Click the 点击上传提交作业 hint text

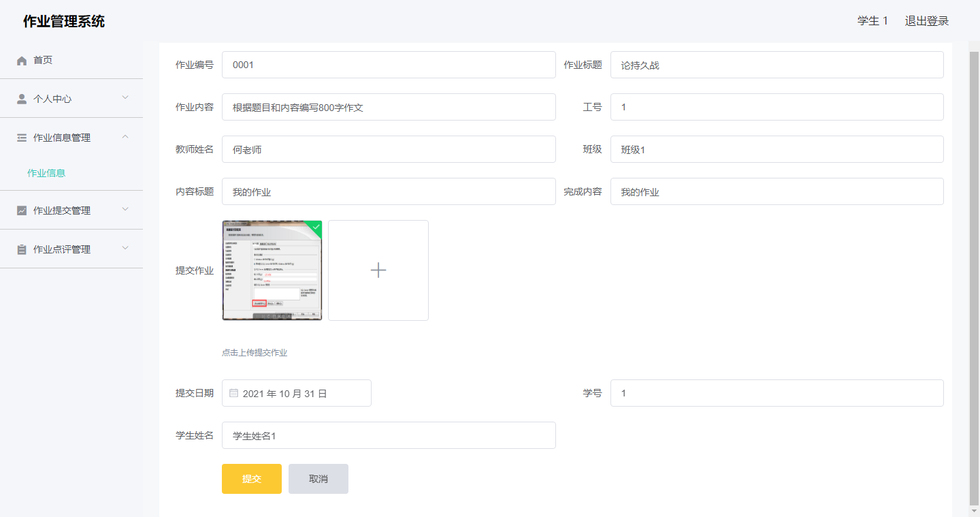coord(255,353)
